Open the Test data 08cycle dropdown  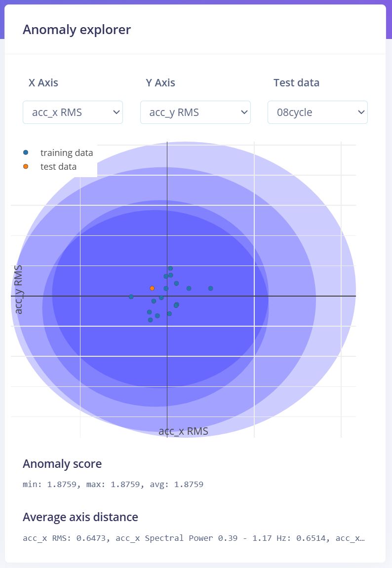tap(317, 113)
